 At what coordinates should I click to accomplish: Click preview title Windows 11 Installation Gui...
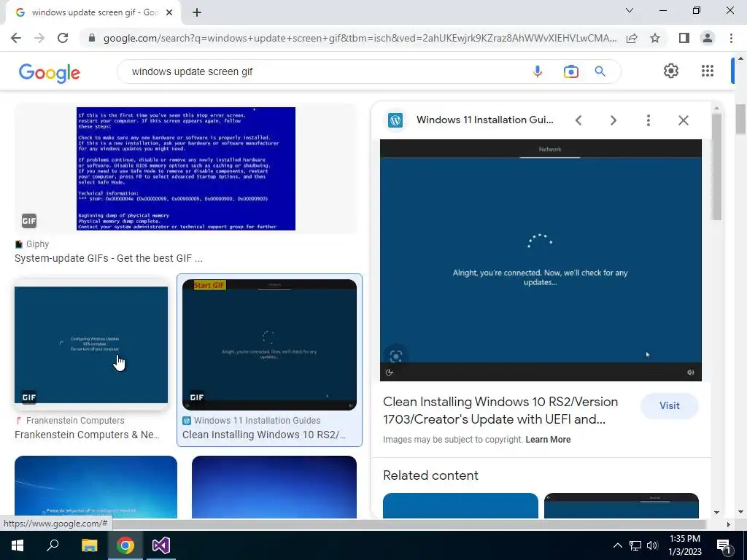point(485,120)
